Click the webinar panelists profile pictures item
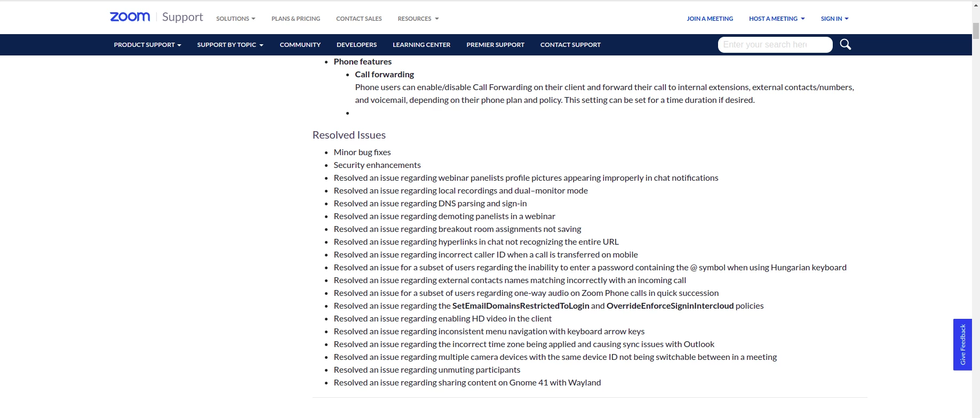980x418 pixels. tap(526, 178)
